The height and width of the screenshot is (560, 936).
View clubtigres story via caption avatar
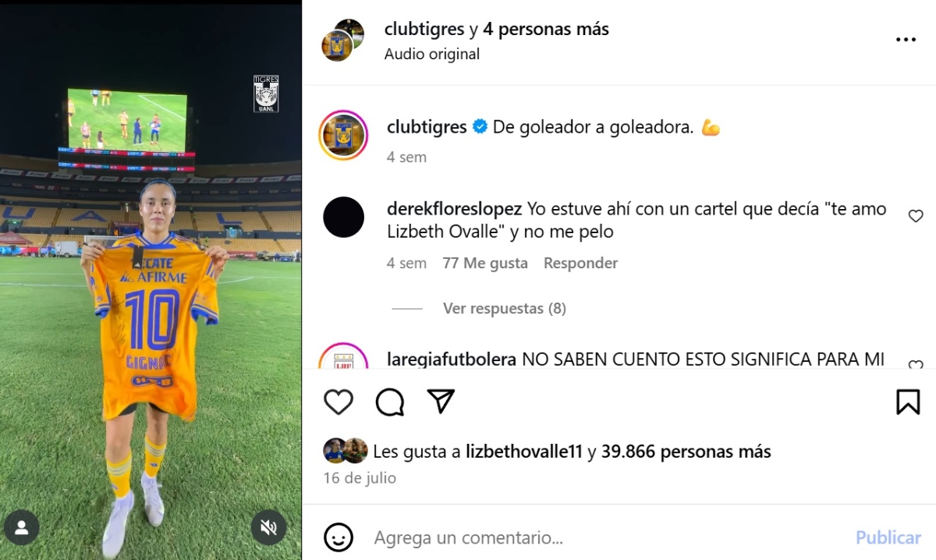(343, 135)
